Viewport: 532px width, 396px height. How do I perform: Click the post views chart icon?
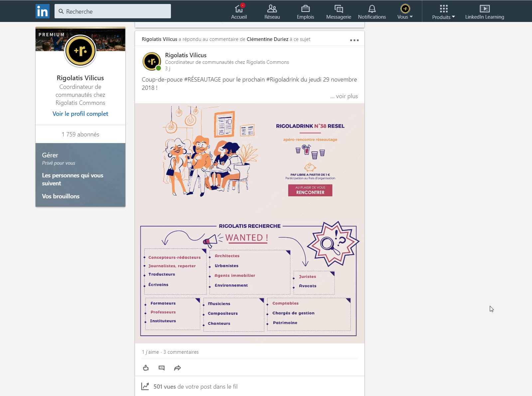(145, 386)
